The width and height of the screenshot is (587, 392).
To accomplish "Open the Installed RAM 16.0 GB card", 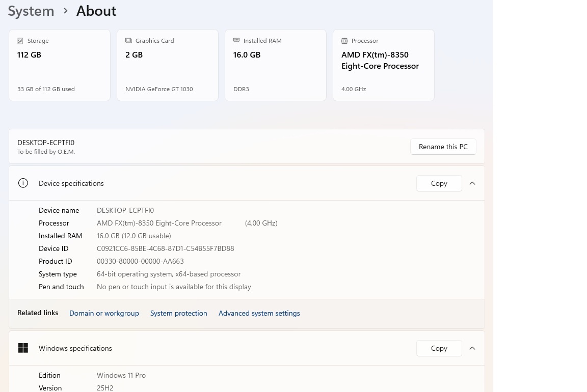I will pyautogui.click(x=276, y=65).
